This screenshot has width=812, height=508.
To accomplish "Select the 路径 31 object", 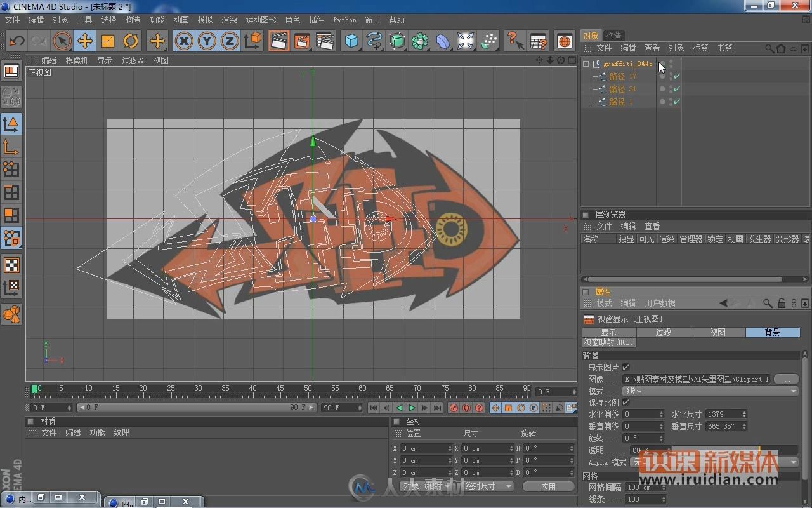I will tap(623, 89).
